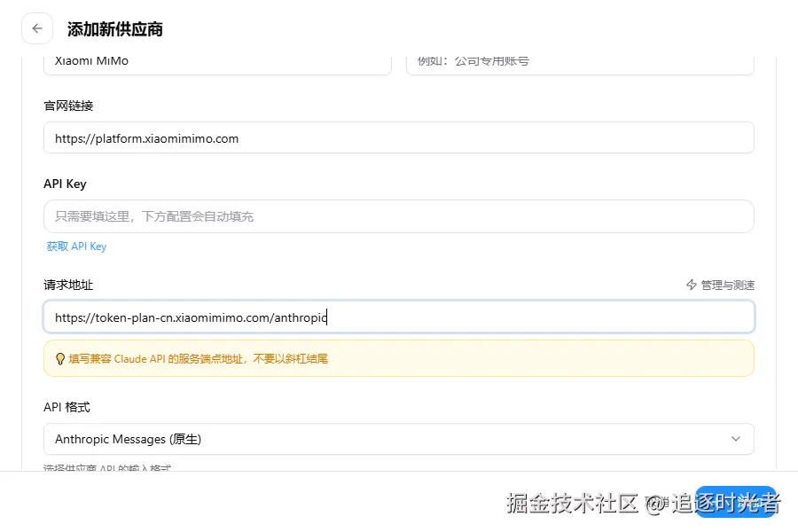The height and width of the screenshot is (532, 798).
Task: Open 管理与测速 endpoint manager
Action: [x=720, y=286]
